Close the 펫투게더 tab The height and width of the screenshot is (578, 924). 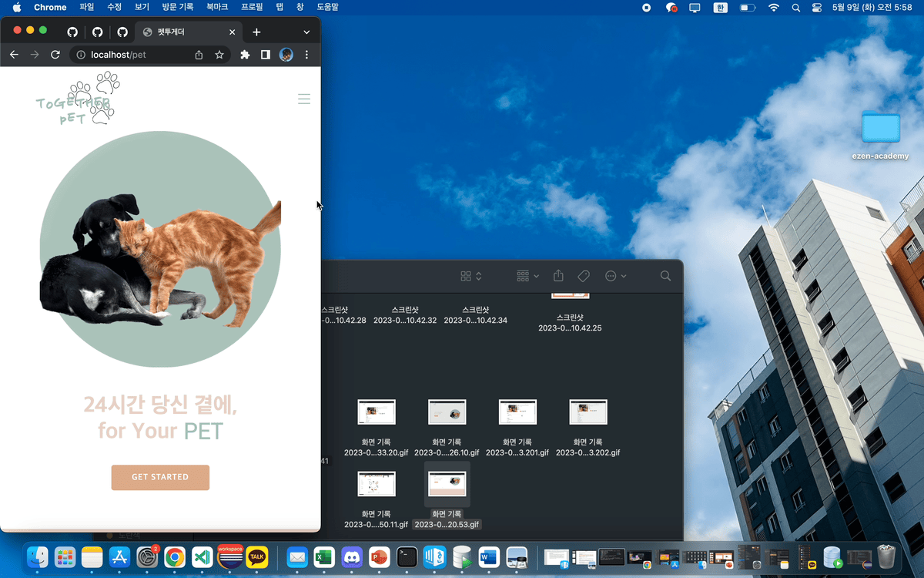(x=233, y=32)
